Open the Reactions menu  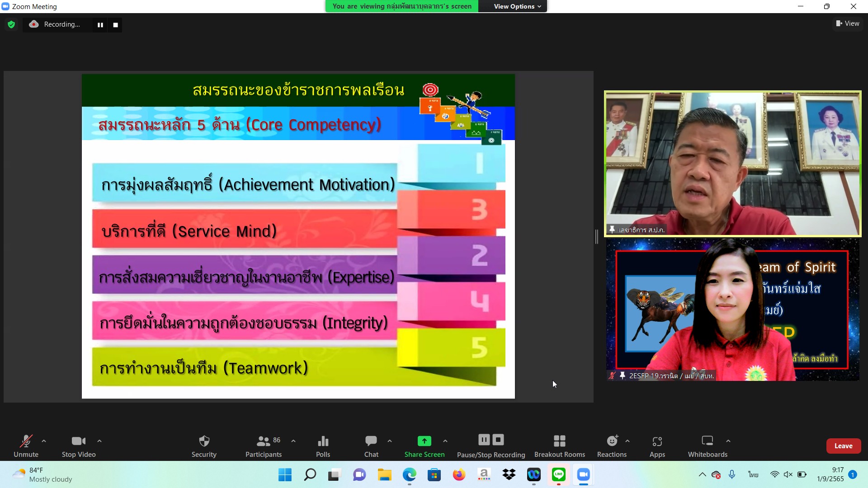(x=612, y=445)
